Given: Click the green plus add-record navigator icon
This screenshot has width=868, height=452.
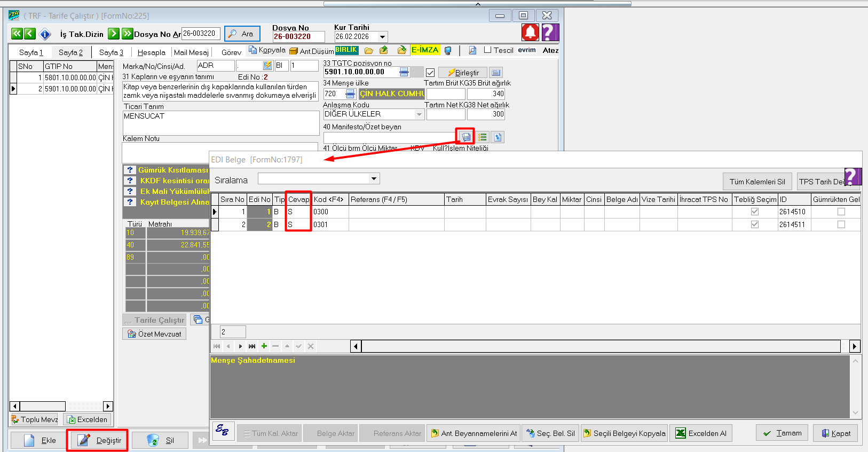Looking at the screenshot, I should 264,346.
